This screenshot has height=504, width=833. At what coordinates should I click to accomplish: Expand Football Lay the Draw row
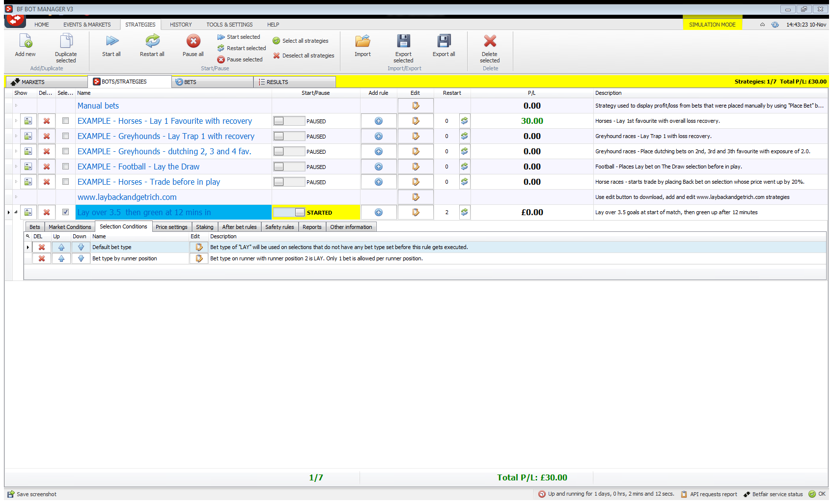16,167
